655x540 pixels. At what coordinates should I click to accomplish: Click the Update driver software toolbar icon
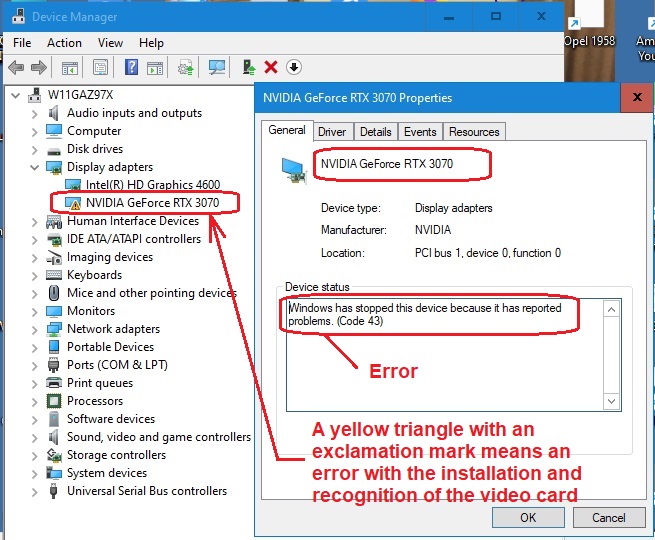click(185, 67)
